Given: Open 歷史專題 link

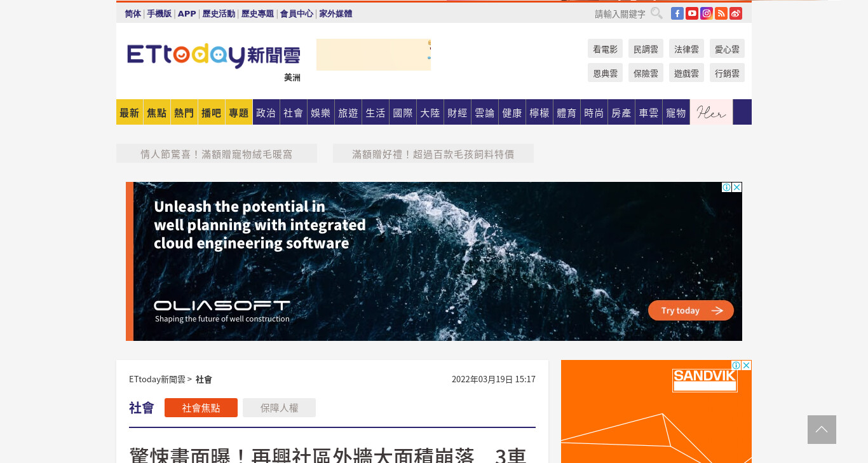Looking at the screenshot, I should pyautogui.click(x=257, y=13).
